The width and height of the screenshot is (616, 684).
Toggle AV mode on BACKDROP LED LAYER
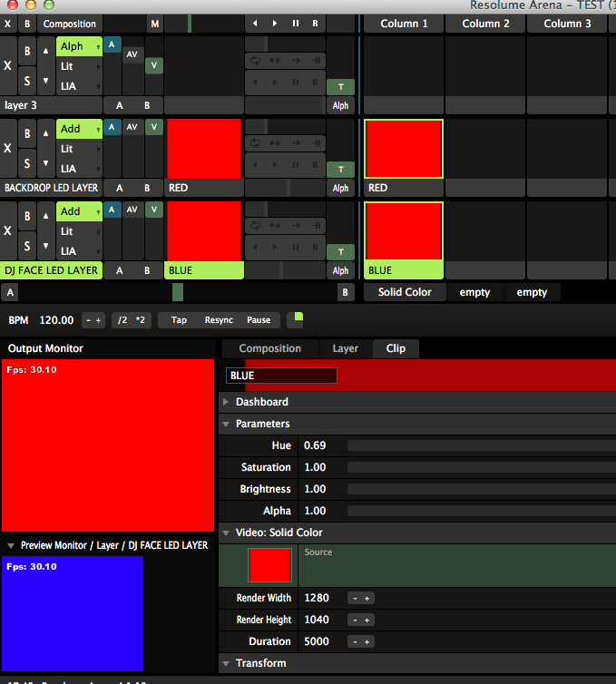tap(132, 127)
